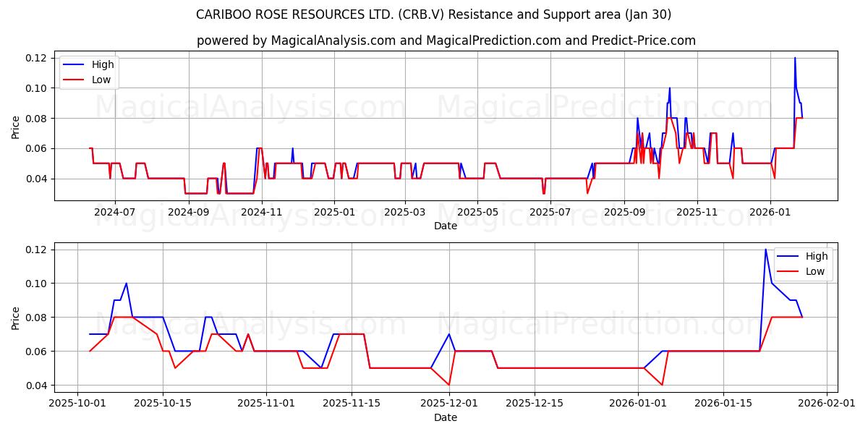Click the '0.06' price tick on bottom chart
The width and height of the screenshot is (868, 434).
point(37,352)
